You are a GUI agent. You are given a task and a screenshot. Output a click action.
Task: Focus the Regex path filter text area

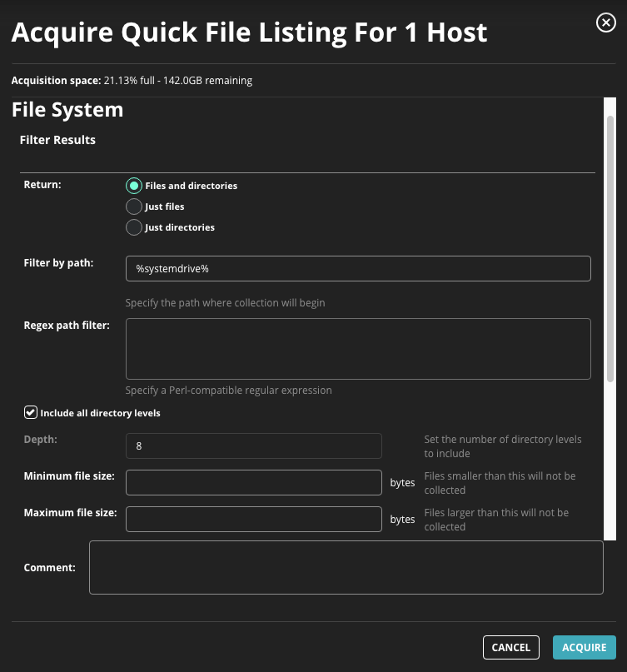click(x=358, y=349)
